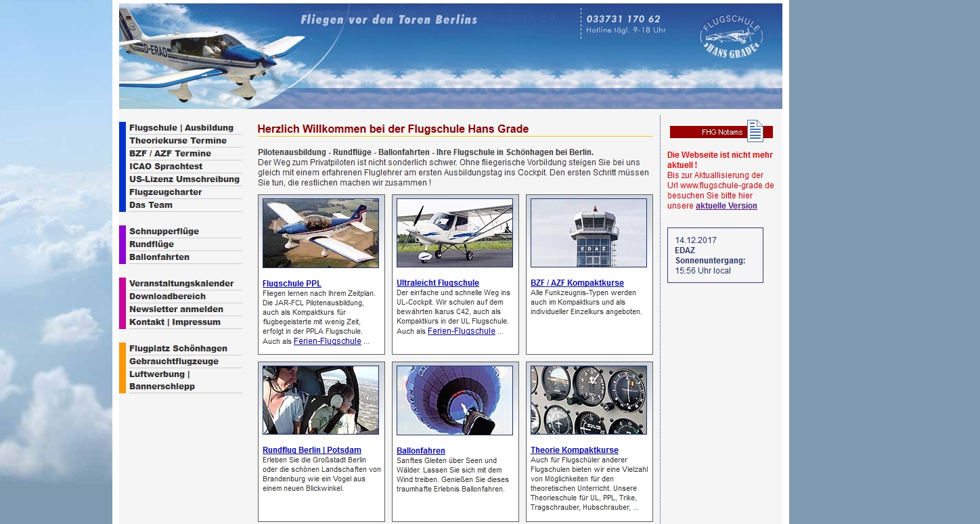The height and width of the screenshot is (524, 980).
Task: Click the Flugschule Hans Grade logo
Action: click(731, 37)
